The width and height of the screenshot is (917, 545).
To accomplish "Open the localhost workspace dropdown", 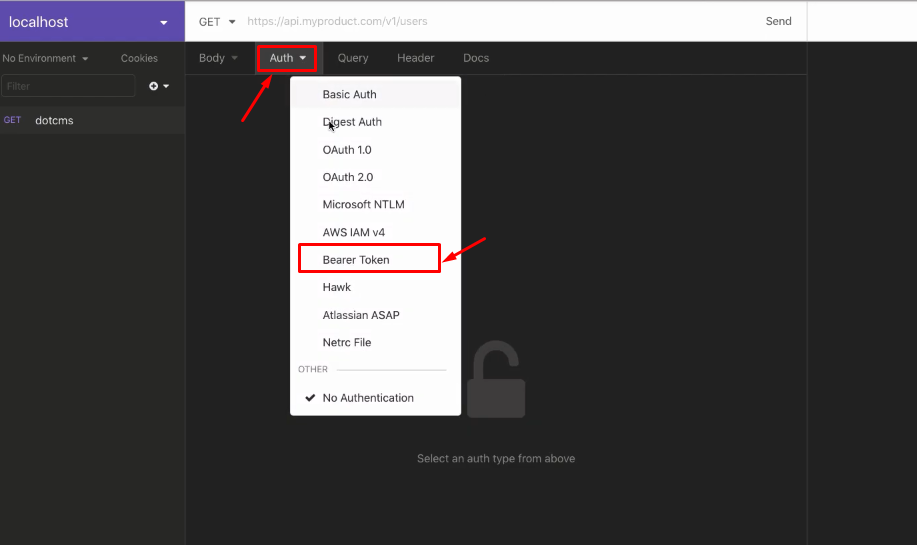I will coord(91,21).
